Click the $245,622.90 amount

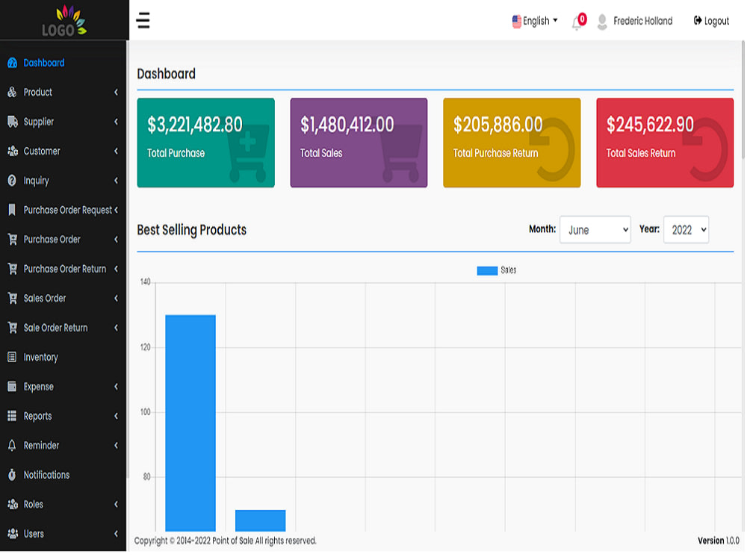[650, 125]
